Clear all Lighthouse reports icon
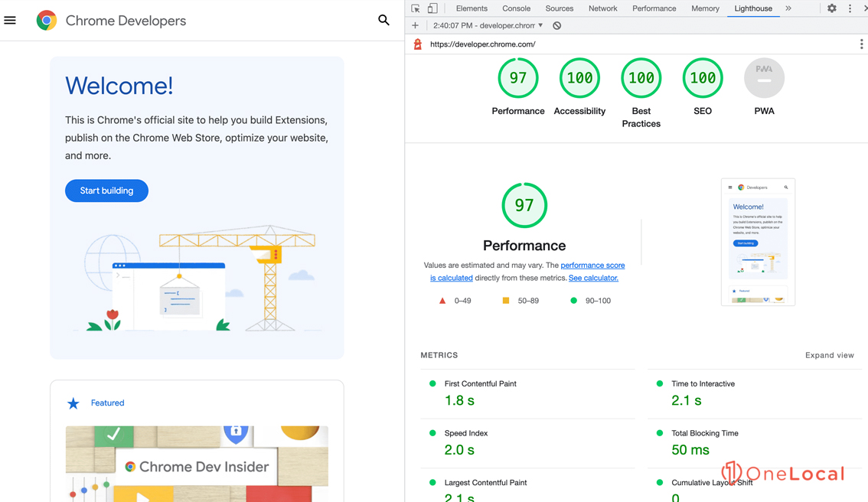 [557, 25]
